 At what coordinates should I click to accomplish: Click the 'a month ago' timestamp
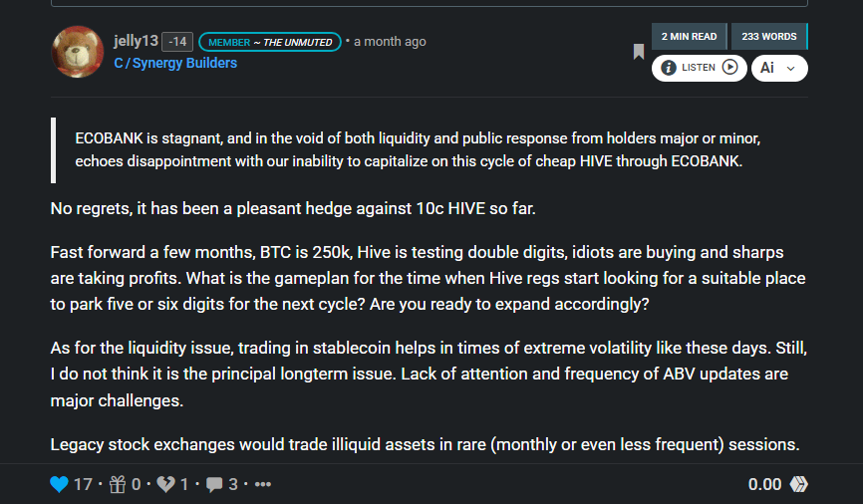(390, 41)
